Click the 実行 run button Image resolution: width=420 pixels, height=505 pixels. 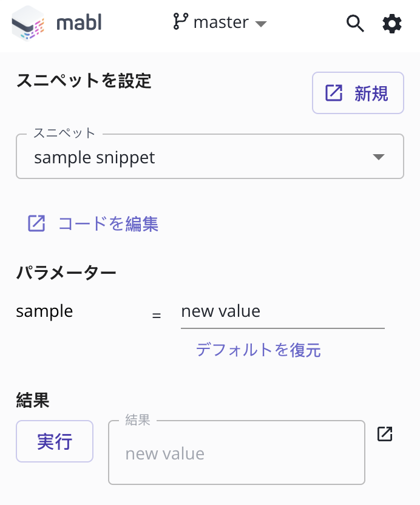[x=55, y=441]
